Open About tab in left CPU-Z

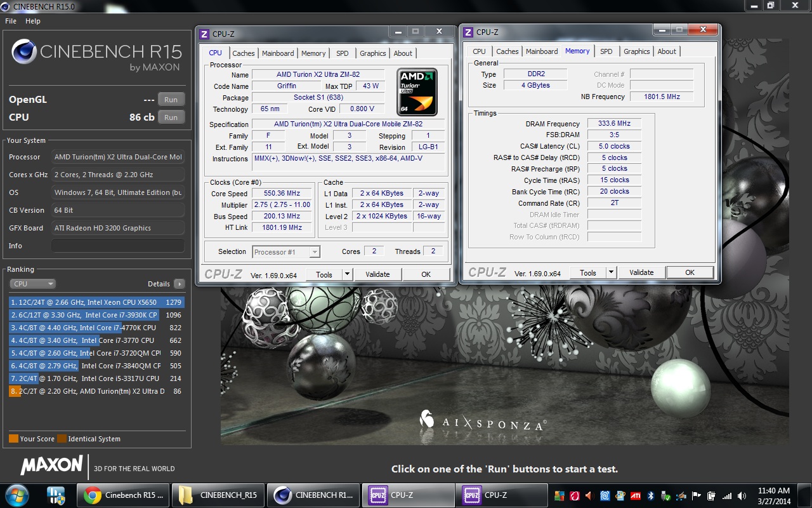403,53
